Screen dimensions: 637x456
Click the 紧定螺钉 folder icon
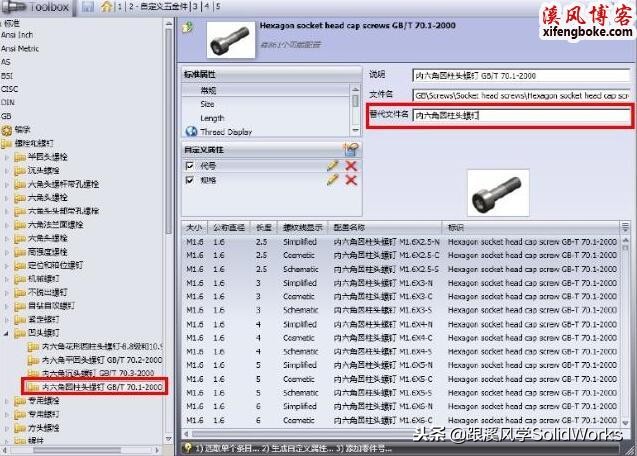(x=20, y=320)
